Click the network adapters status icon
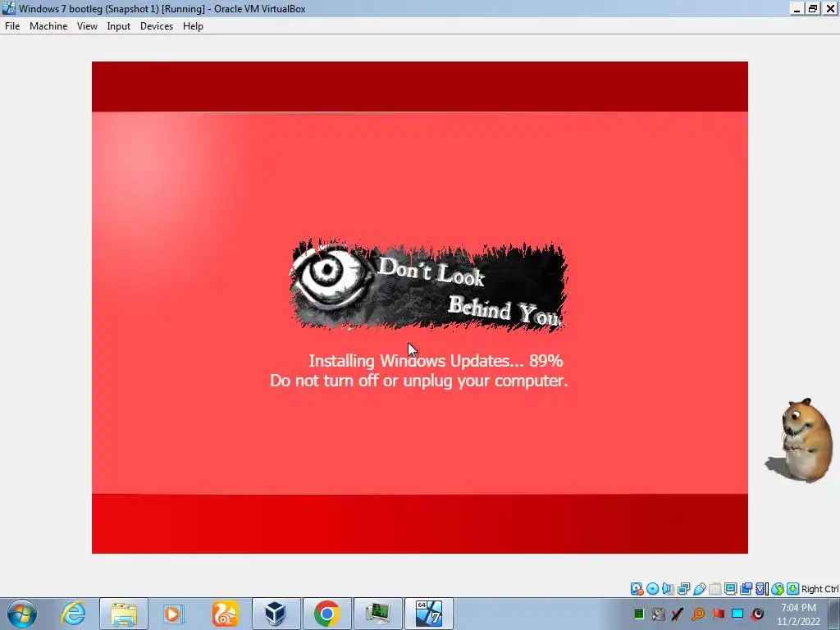The height and width of the screenshot is (630, 840). [683, 589]
